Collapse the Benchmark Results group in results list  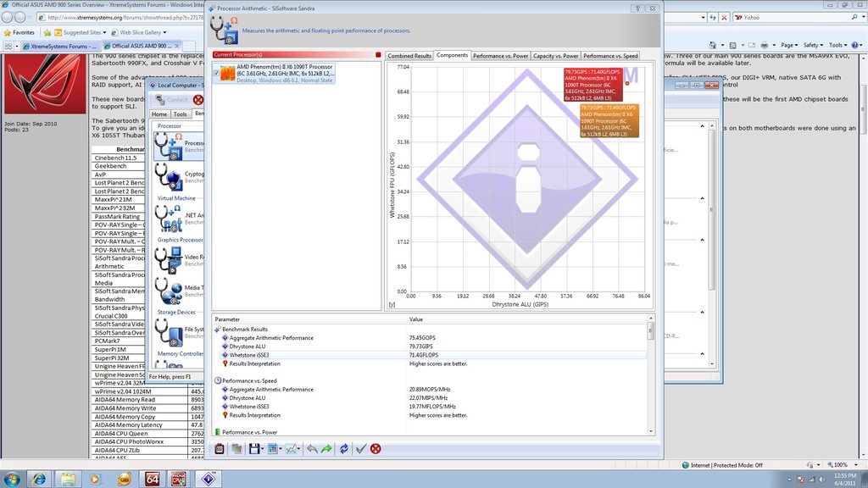click(x=218, y=330)
